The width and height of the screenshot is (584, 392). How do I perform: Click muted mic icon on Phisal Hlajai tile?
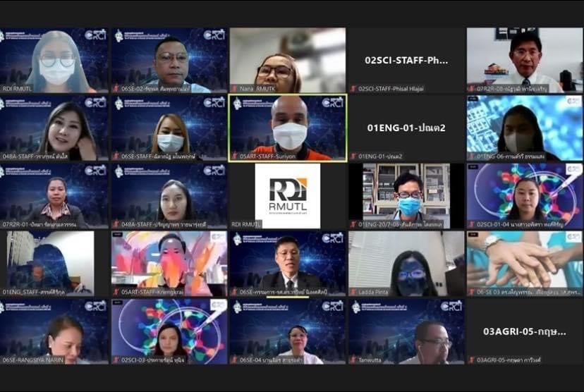[x=353, y=89]
